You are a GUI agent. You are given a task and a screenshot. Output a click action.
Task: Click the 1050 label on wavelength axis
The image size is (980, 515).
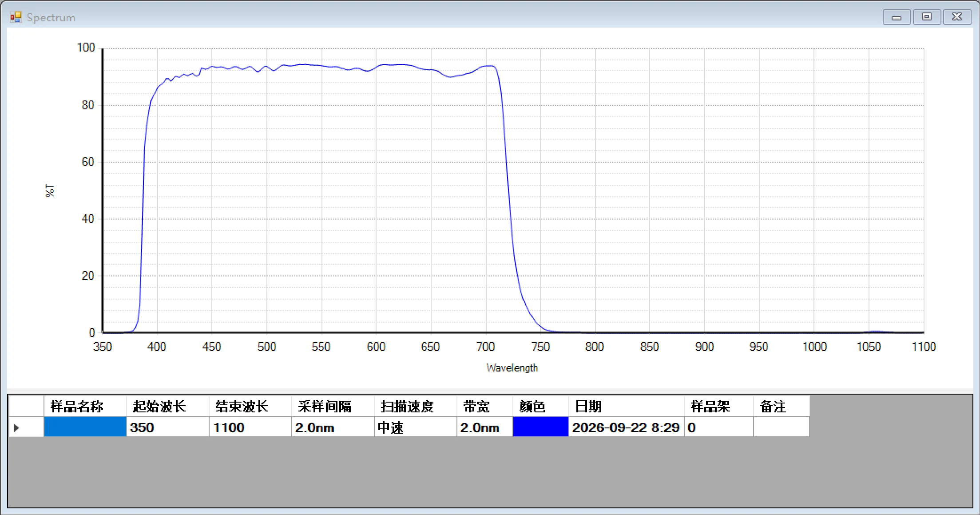869,347
